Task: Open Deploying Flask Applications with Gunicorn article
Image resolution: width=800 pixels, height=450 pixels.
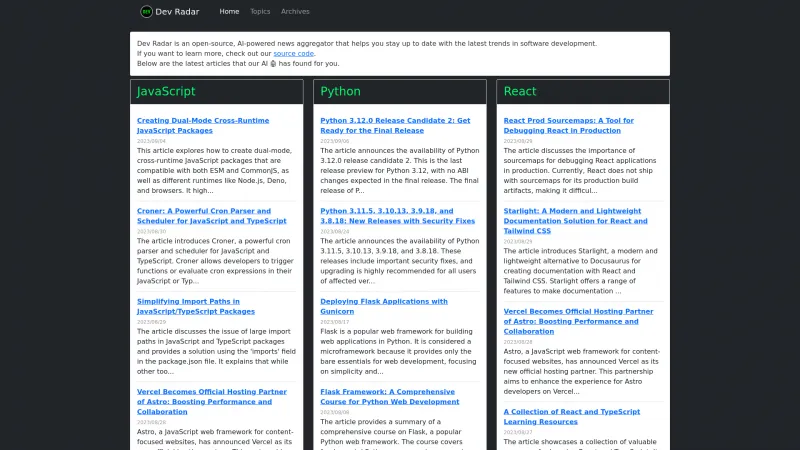Action: point(384,306)
